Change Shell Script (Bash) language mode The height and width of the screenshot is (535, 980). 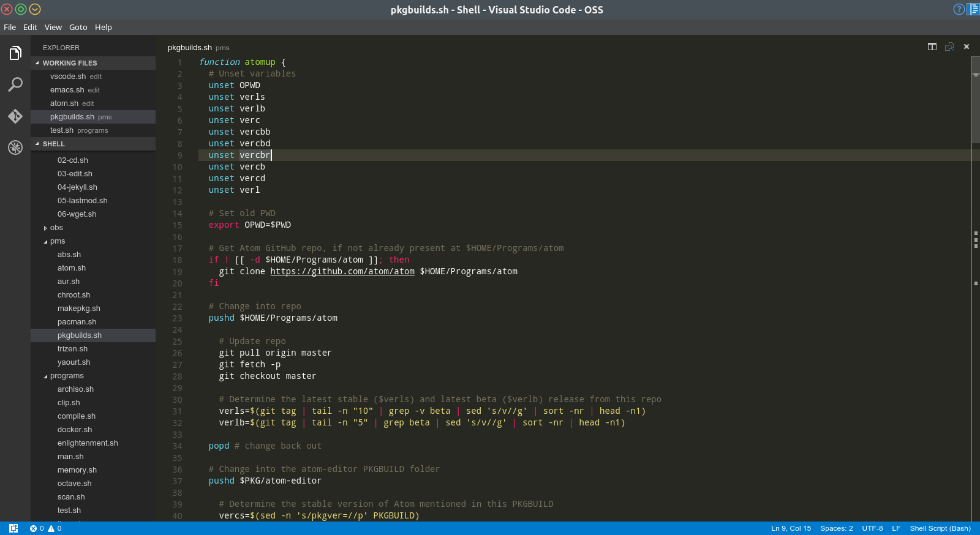coord(940,528)
